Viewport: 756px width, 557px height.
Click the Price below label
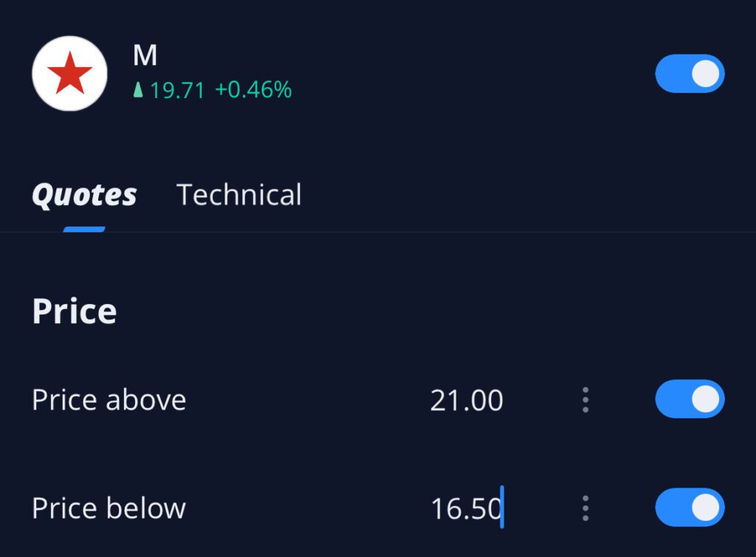coord(109,509)
